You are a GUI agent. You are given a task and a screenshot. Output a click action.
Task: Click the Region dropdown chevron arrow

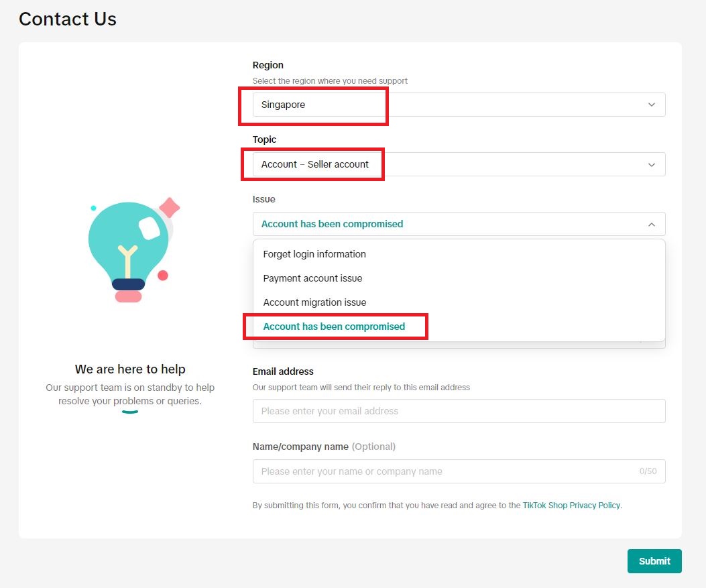coord(651,105)
